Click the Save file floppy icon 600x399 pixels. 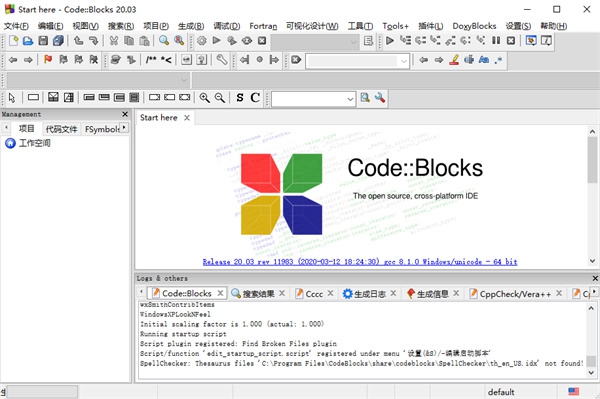pyautogui.click(x=43, y=41)
